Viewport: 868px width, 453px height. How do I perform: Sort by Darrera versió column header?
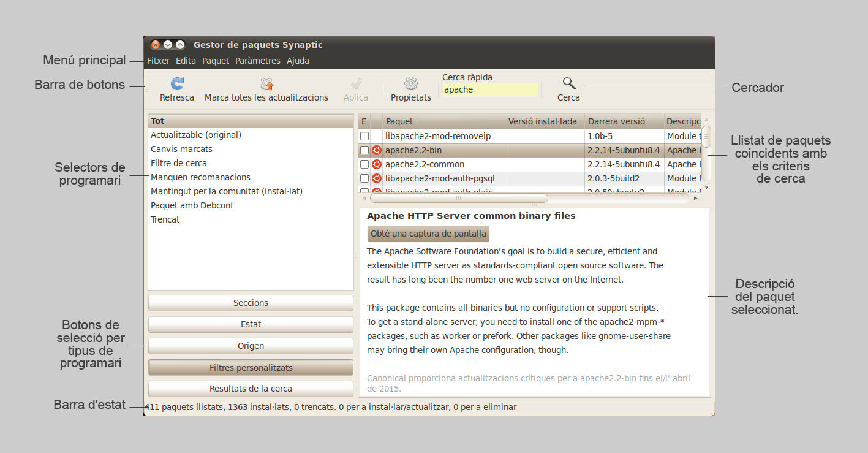point(624,121)
